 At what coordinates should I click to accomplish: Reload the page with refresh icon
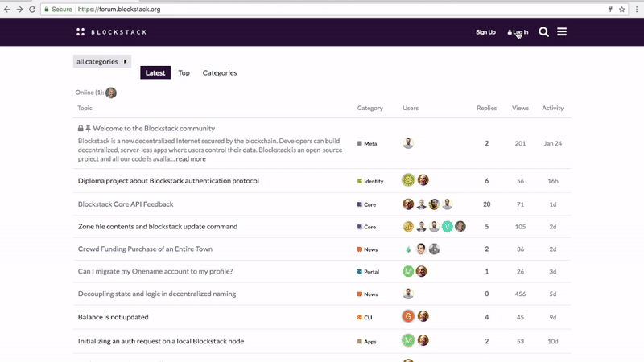point(32,9)
